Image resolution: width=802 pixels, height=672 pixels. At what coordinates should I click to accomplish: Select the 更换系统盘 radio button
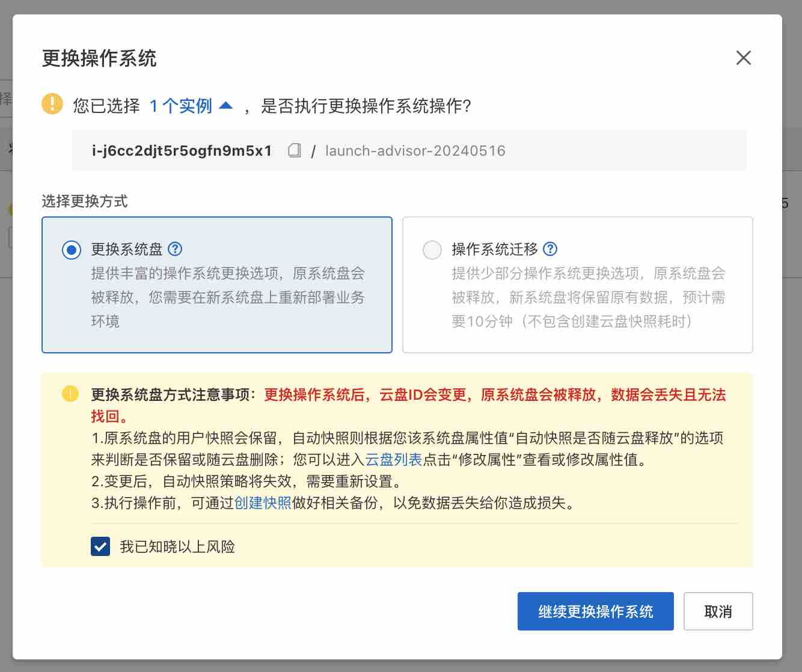pyautogui.click(x=72, y=249)
